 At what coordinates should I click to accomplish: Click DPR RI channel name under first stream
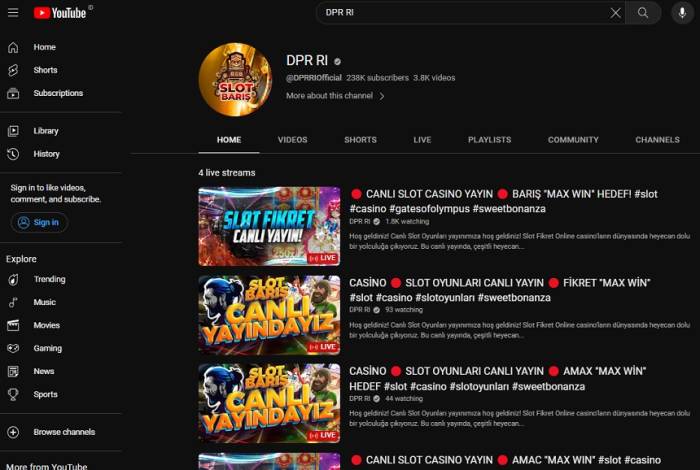tap(360, 221)
